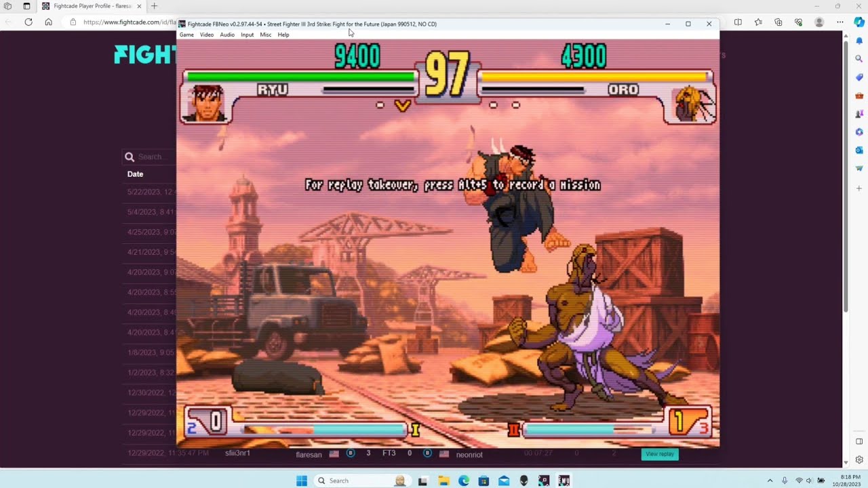Sort by the Date column header
868x488 pixels.
pos(135,174)
